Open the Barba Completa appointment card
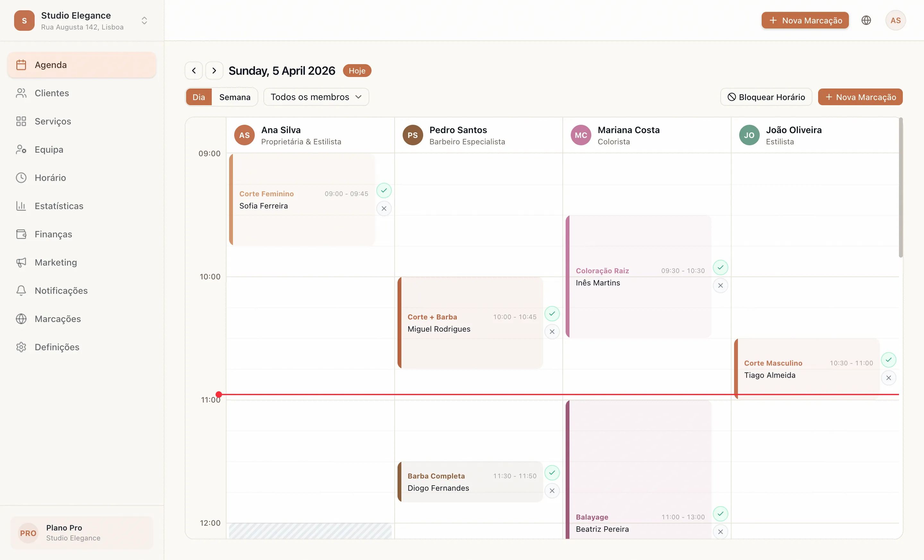924x560 pixels. 470,482
